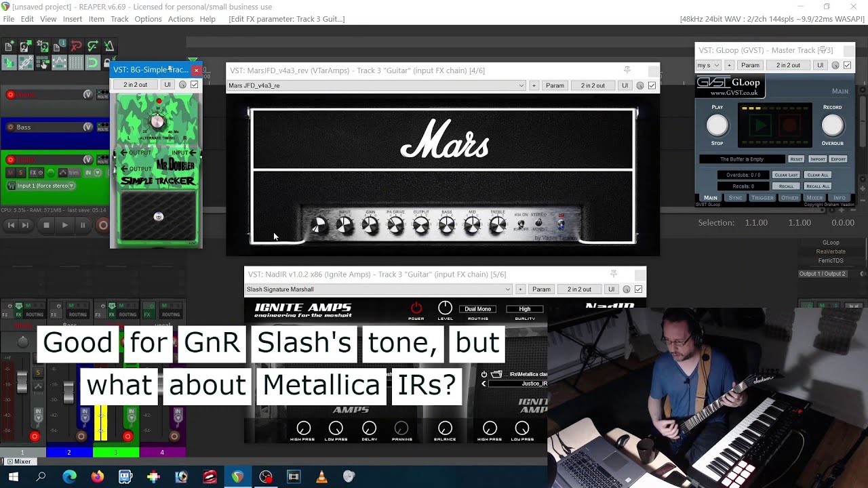Viewport: 868px width, 488px height.
Task: Click GLoop Play/Stop round button
Action: tap(717, 125)
